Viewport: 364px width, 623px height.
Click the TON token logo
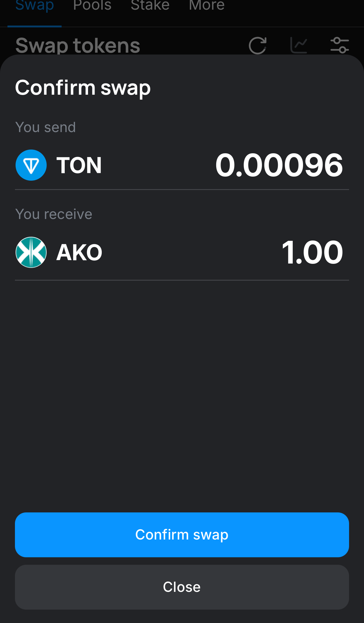pyautogui.click(x=31, y=165)
